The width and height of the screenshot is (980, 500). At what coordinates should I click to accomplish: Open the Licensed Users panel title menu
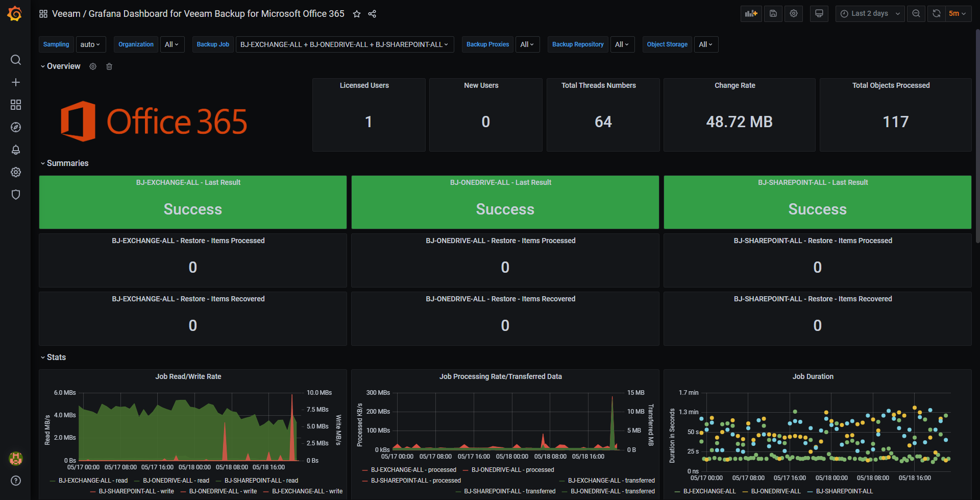click(x=364, y=85)
